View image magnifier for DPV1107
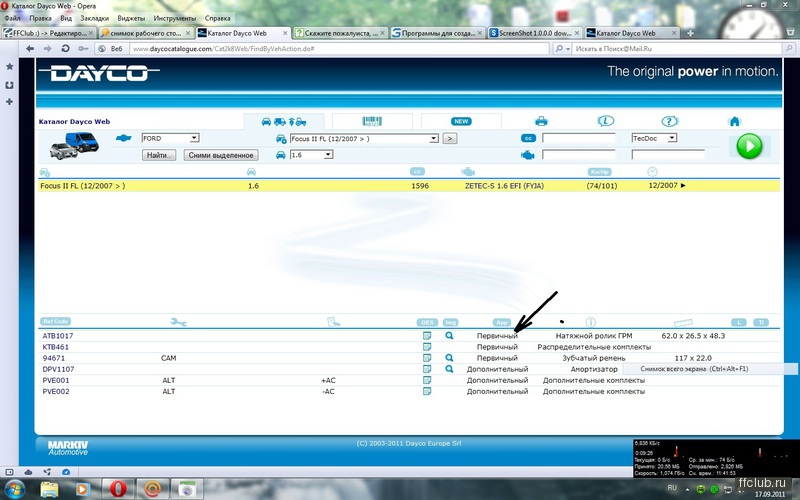 pos(449,369)
